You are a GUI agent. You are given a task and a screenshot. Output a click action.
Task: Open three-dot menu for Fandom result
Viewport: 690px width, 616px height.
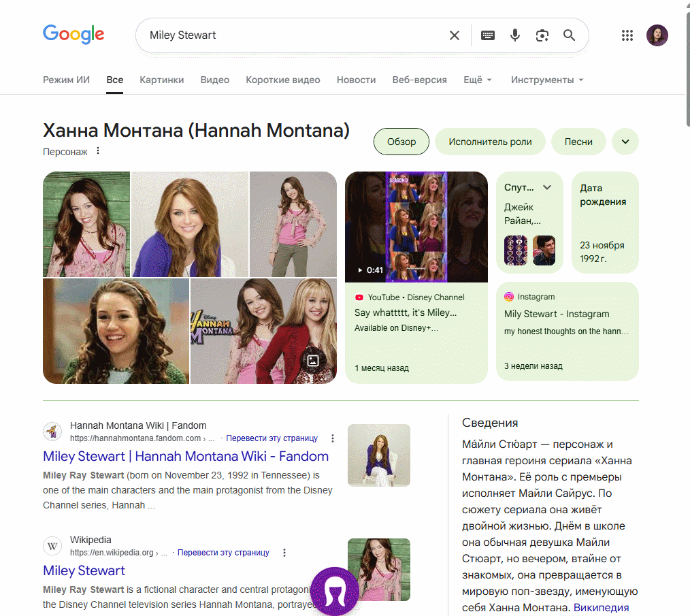pos(333,438)
